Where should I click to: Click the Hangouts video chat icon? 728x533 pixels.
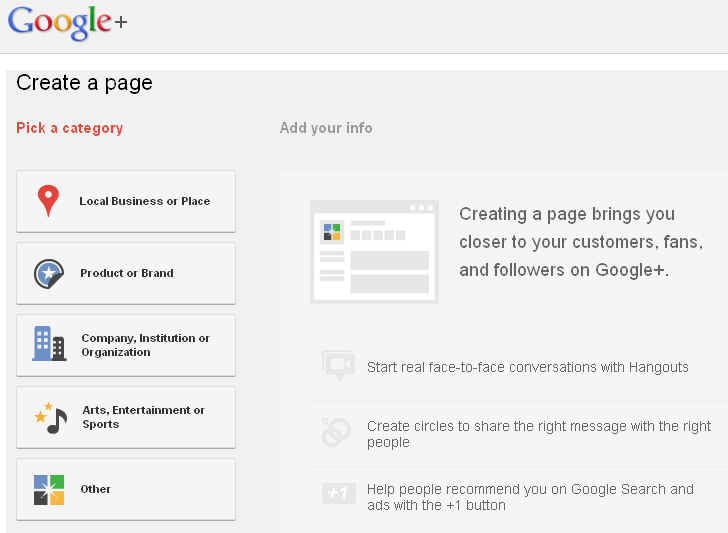tap(338, 366)
